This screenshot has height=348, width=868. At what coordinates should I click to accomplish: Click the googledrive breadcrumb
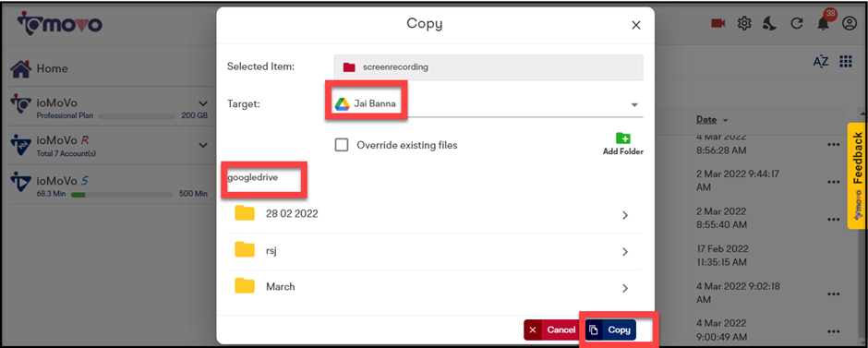click(x=252, y=177)
